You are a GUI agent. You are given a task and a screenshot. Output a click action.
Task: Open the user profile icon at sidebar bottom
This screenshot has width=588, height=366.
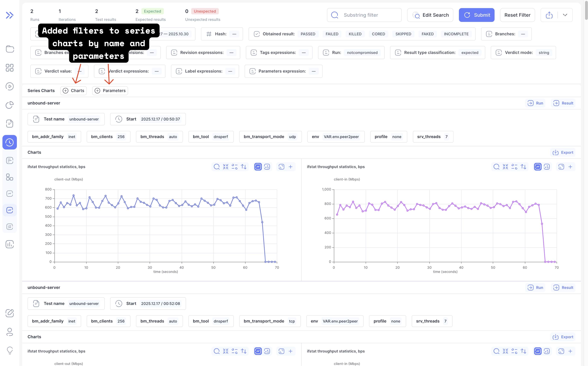point(10,332)
